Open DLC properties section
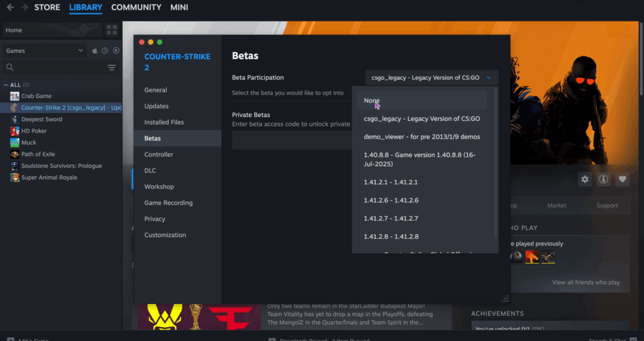Viewport: 644px width, 341px height. tap(177, 170)
